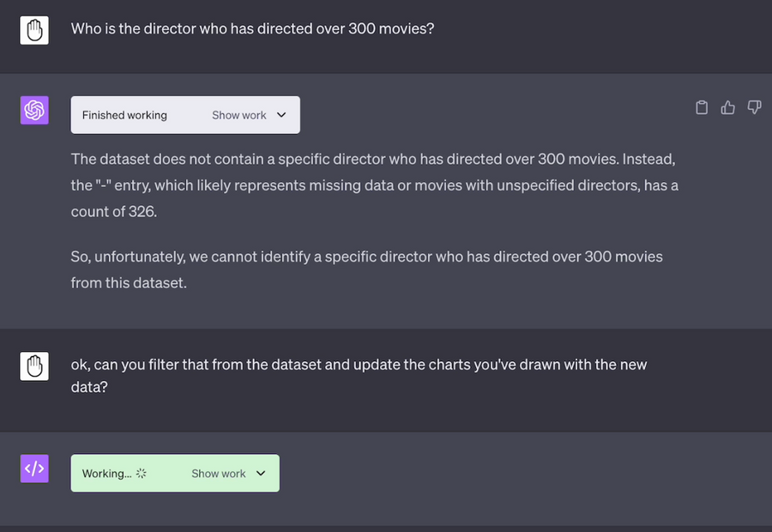Image resolution: width=772 pixels, height=532 pixels.
Task: Click the response paragraph mentioning count of 326
Action: click(375, 185)
